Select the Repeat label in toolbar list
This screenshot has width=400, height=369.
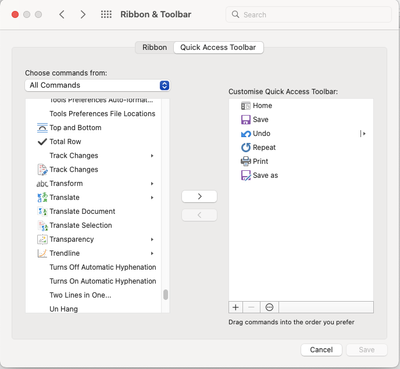264,147
